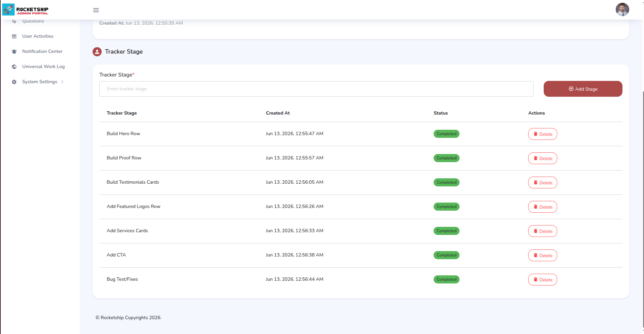Click the Tracker Stage section user icon
Screen dimensions: 644x334
[x=97, y=52]
